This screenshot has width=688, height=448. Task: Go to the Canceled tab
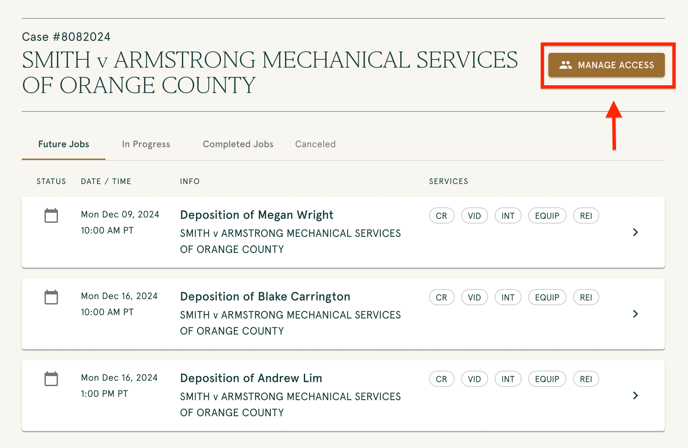[315, 144]
